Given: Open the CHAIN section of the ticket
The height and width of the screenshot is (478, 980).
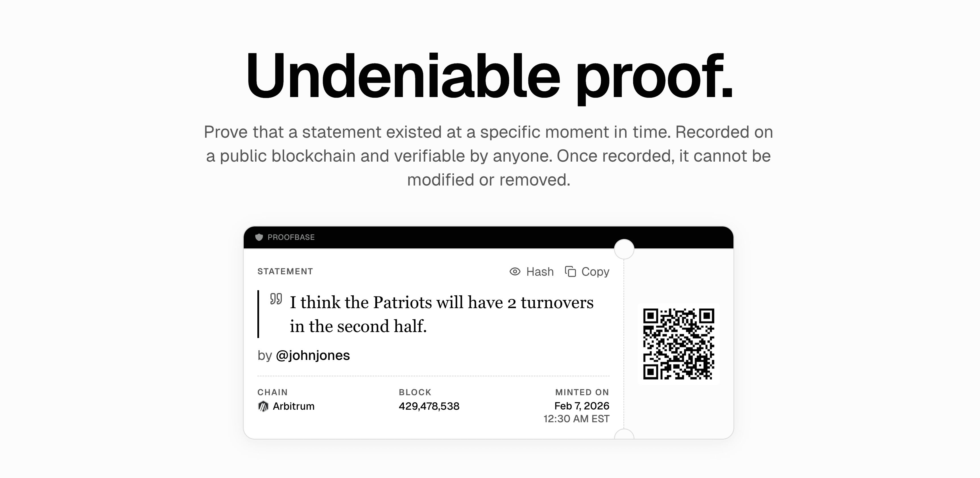Looking at the screenshot, I should pos(272,392).
